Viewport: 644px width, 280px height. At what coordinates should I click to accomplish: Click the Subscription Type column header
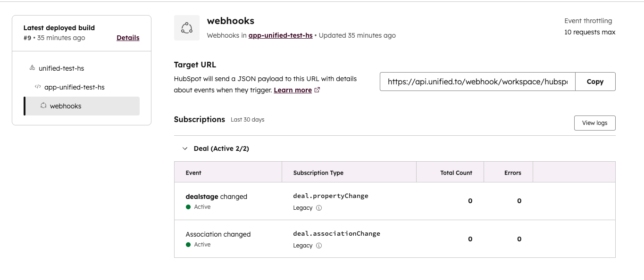point(318,173)
